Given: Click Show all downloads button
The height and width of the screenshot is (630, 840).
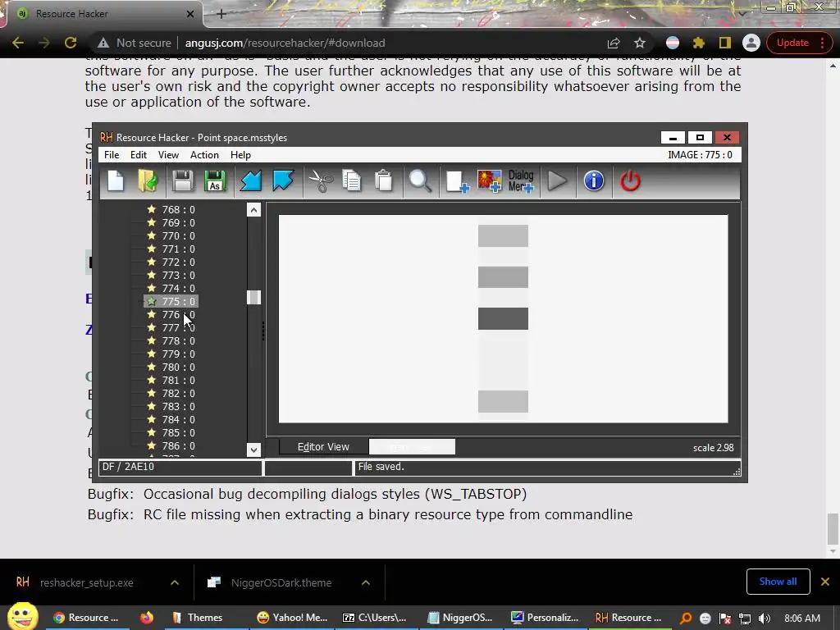Looking at the screenshot, I should 778,582.
